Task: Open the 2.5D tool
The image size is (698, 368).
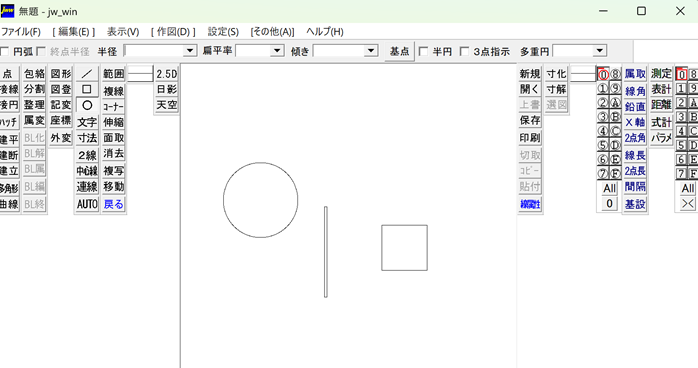Action: 166,74
